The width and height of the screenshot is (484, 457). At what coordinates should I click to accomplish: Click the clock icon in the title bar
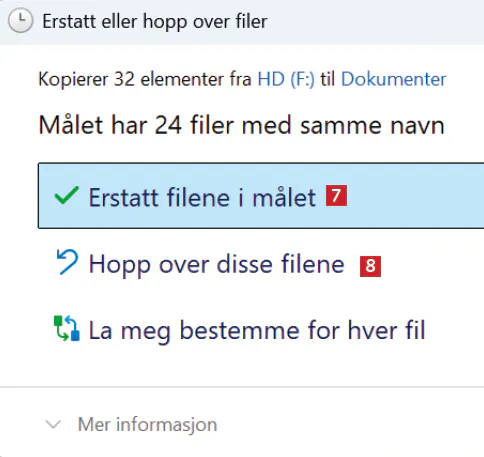[x=20, y=21]
